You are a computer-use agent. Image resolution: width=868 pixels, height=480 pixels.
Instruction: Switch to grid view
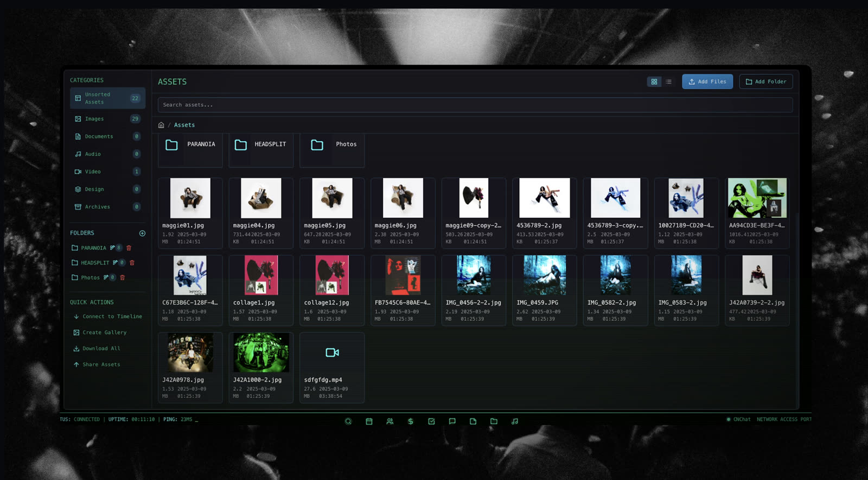point(654,81)
